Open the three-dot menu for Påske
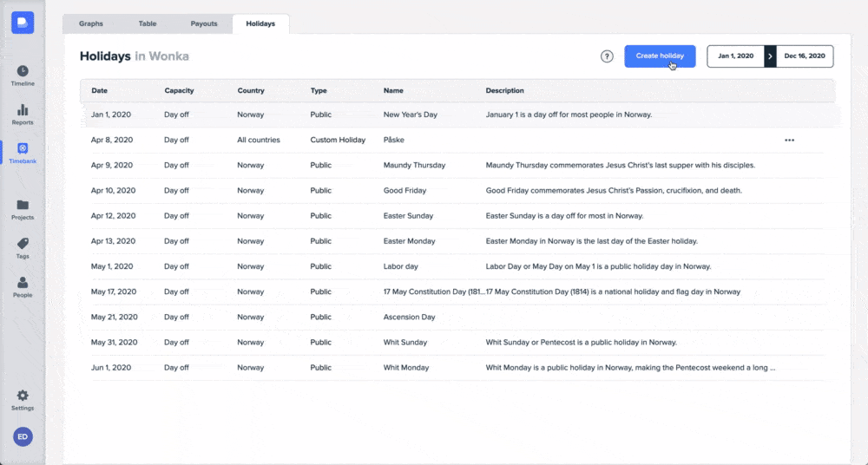The height and width of the screenshot is (465, 868). point(789,140)
